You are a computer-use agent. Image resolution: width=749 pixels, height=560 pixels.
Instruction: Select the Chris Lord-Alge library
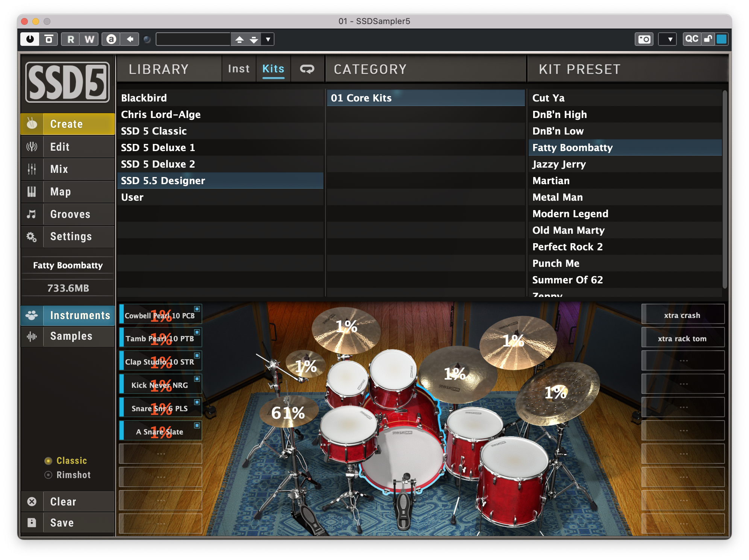point(220,114)
